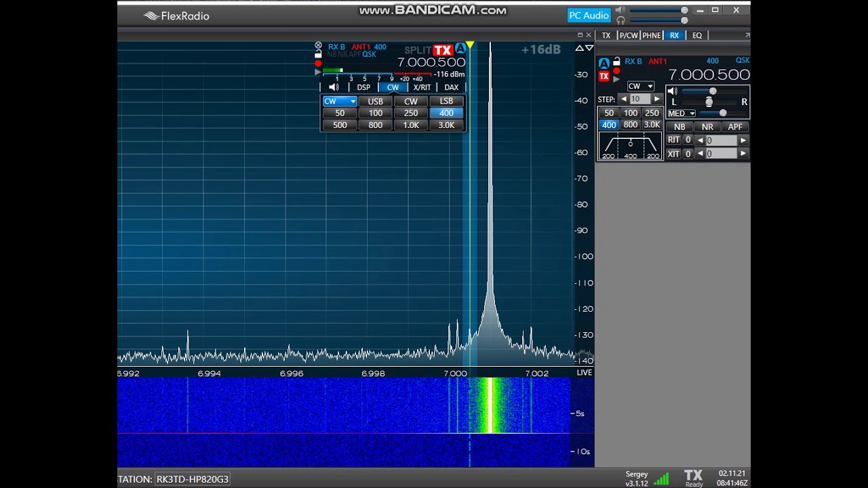
Task: Toggle RIT on in the RX panel
Action: 673,140
